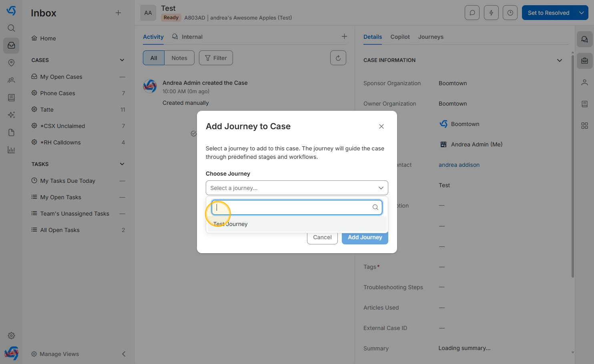
Task: Collapse the CASES section
Action: (x=122, y=60)
